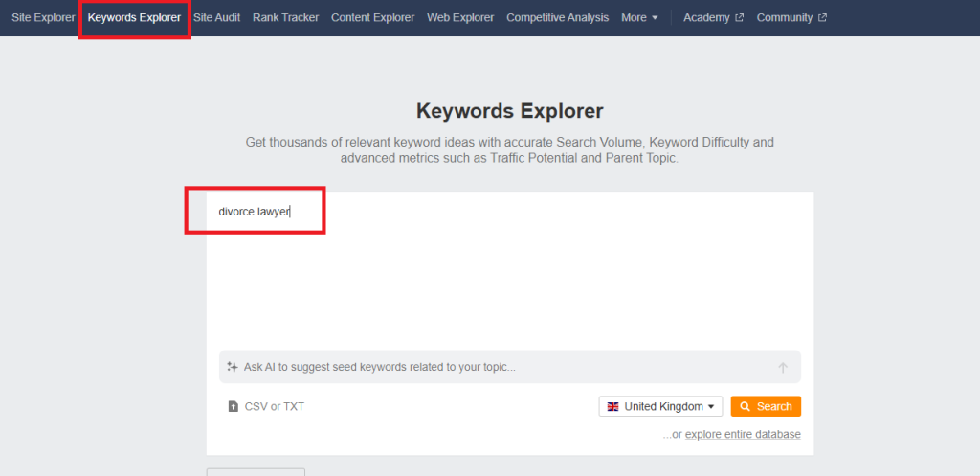Open the United Kingdom country dropdown

click(x=661, y=406)
